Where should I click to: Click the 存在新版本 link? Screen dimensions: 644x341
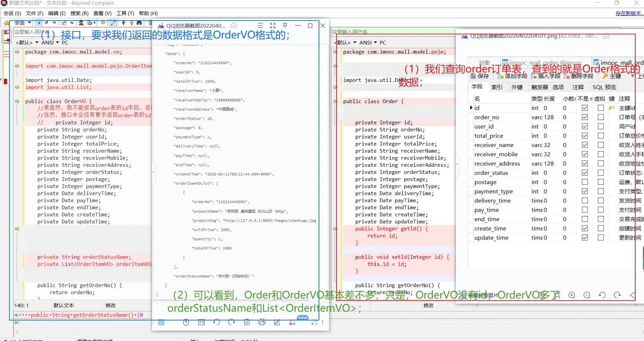(630, 13)
